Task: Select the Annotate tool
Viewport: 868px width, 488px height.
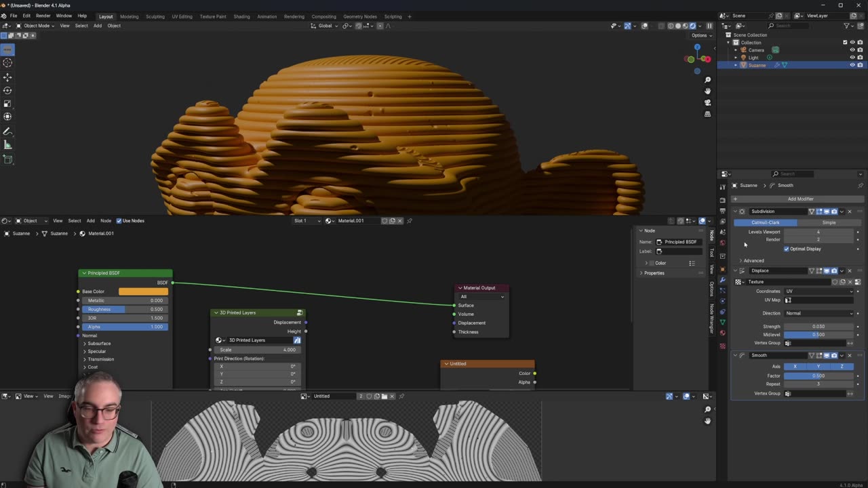Action: tap(7, 131)
